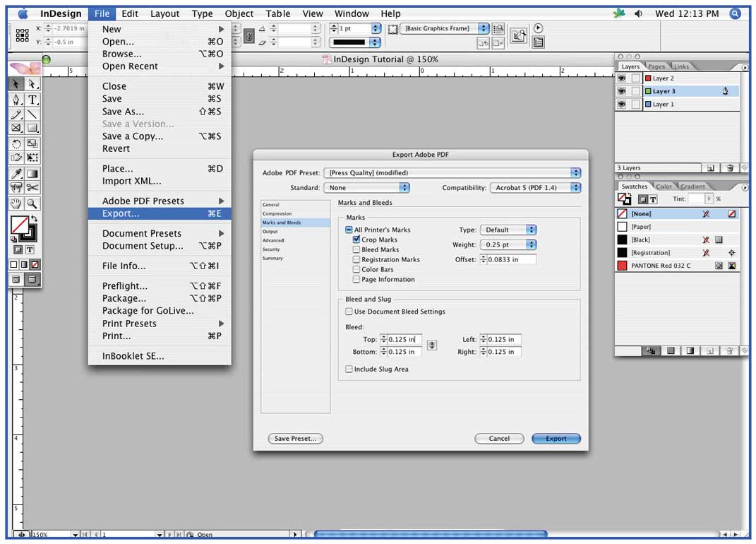Select the Zoom tool
Image resolution: width=756 pixels, height=544 pixels.
coord(32,203)
